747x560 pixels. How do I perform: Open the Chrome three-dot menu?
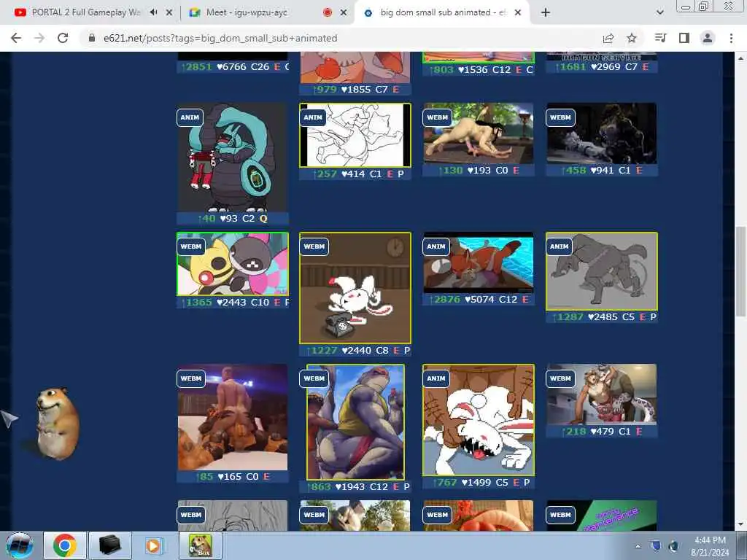(x=731, y=38)
